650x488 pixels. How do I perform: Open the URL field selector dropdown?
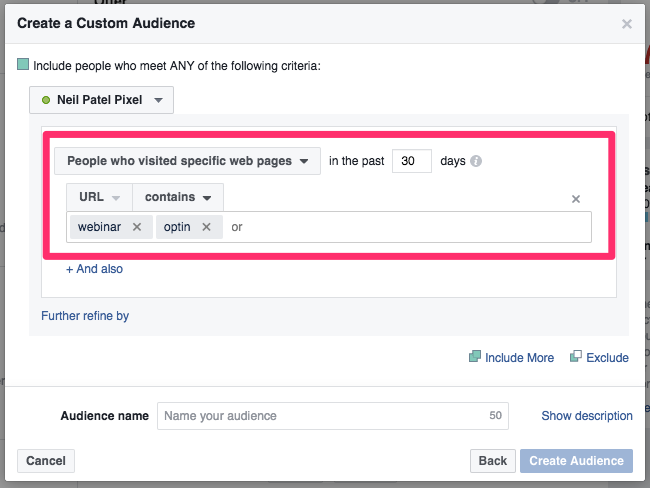click(99, 197)
